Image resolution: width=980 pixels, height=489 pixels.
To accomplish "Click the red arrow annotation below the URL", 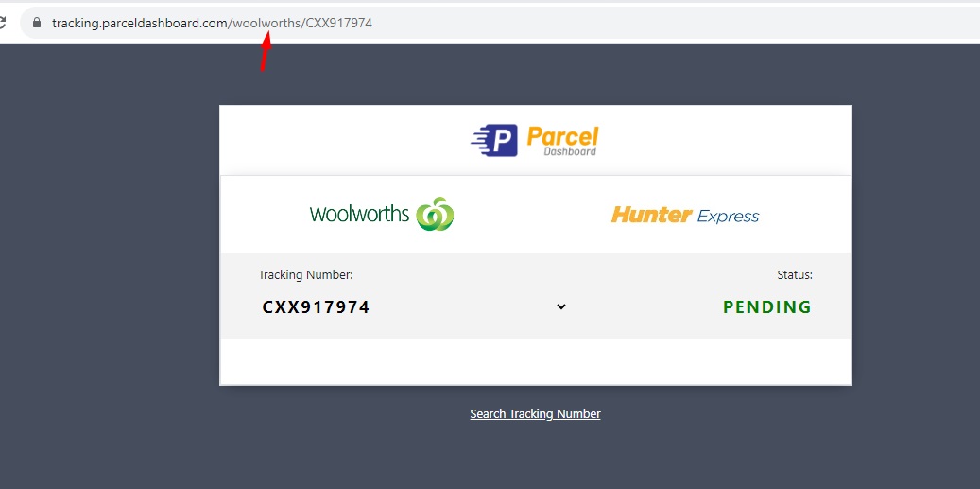I will tap(266, 53).
